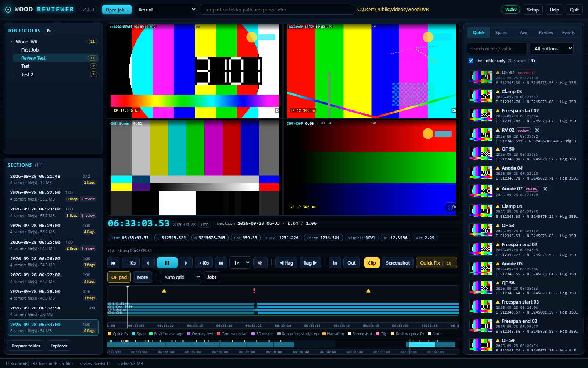Click the 'no video' badge on QF 47
This screenshot has height=368, width=588.
click(x=525, y=73)
